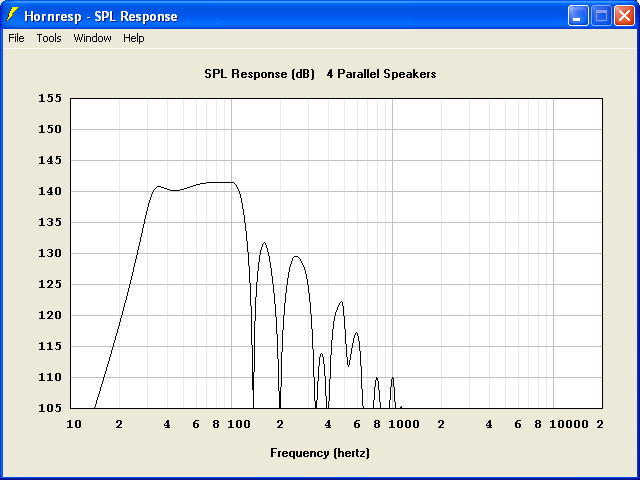Click the 100 frequency axis label
This screenshot has height=480, width=640.
pyautogui.click(x=239, y=424)
